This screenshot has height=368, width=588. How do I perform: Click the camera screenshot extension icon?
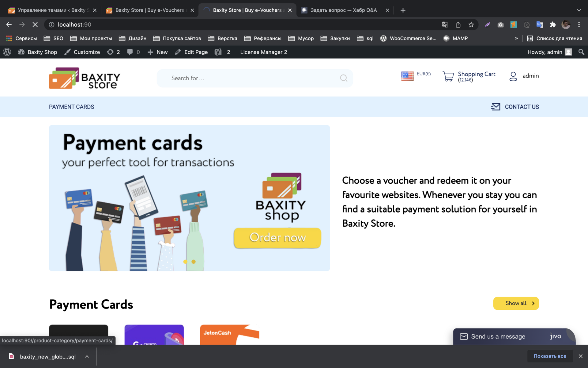click(x=501, y=25)
